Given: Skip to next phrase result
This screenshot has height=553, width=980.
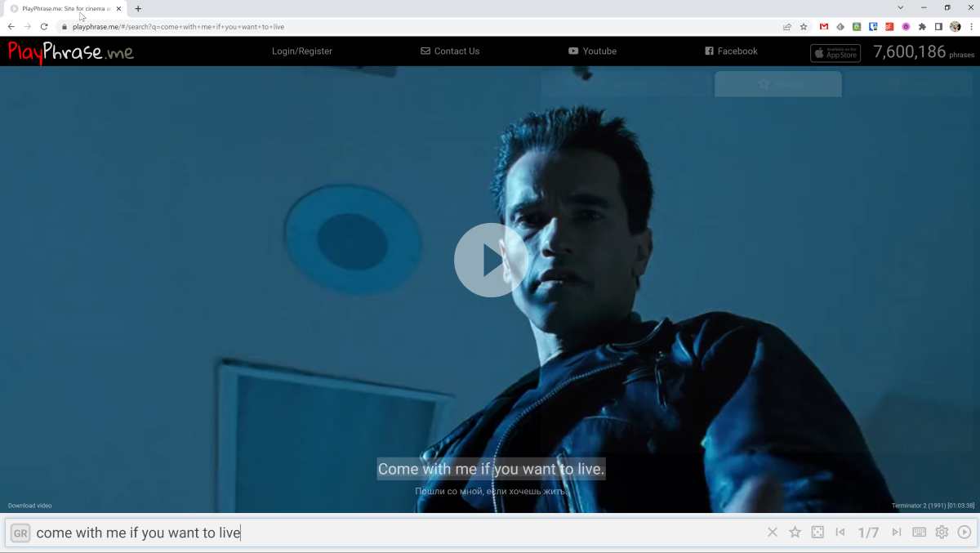Looking at the screenshot, I should point(897,533).
